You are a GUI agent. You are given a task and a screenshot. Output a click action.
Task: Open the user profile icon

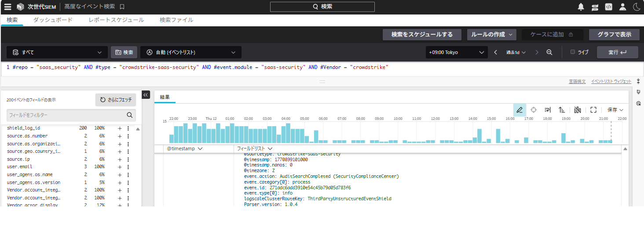tap(622, 7)
